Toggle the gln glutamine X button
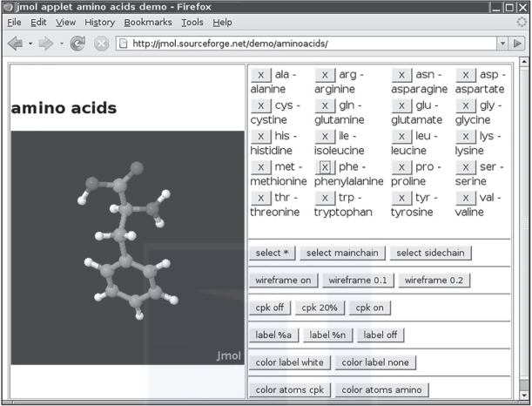This screenshot has height=406, width=532. coord(325,106)
